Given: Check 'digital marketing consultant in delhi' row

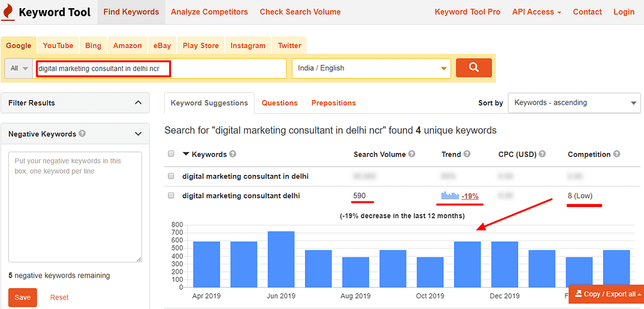Looking at the screenshot, I should [x=171, y=176].
